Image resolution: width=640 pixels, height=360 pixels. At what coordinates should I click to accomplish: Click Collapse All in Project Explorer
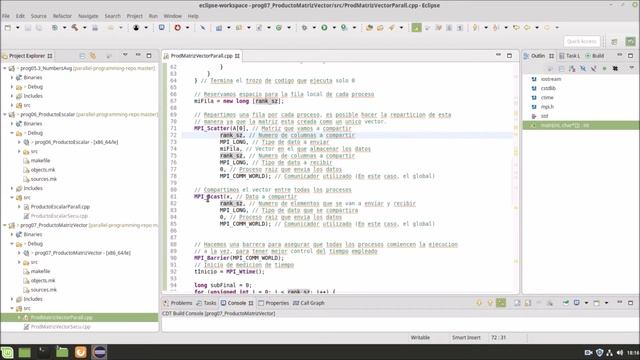[82, 56]
